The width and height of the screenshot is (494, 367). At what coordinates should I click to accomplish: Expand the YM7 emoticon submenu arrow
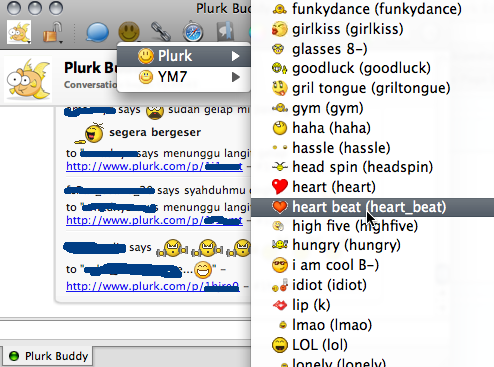coord(235,77)
